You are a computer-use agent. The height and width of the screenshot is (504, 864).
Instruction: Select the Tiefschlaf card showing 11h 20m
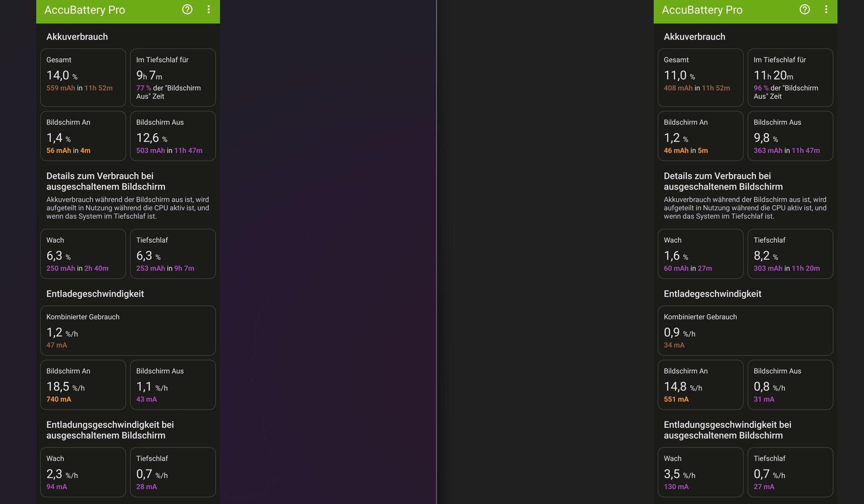point(790,77)
